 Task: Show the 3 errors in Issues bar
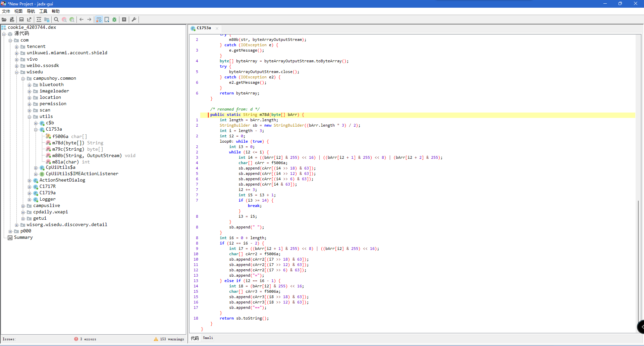coord(85,339)
